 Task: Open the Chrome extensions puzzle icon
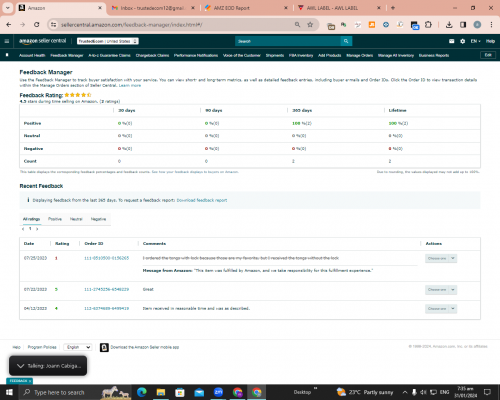pos(428,24)
